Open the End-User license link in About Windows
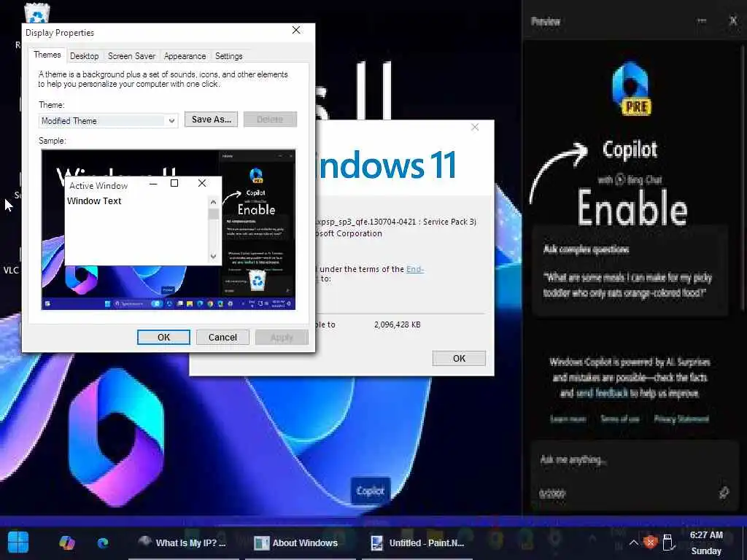This screenshot has width=747, height=560. click(415, 269)
